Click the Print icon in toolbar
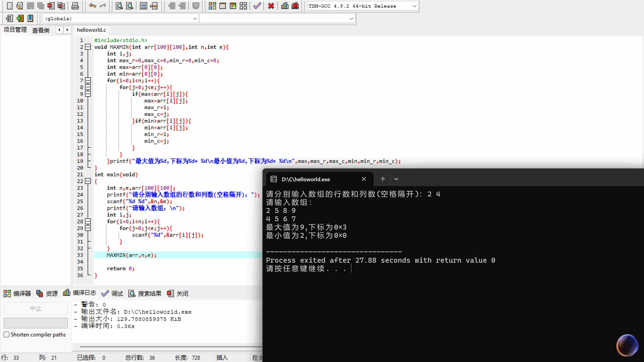The width and height of the screenshot is (644, 362). [75, 6]
